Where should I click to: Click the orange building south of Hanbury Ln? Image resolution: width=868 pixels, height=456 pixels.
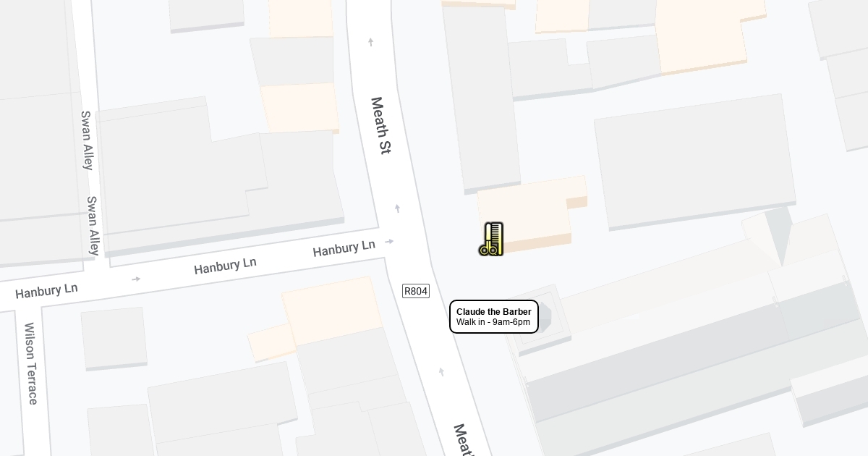pos(332,310)
